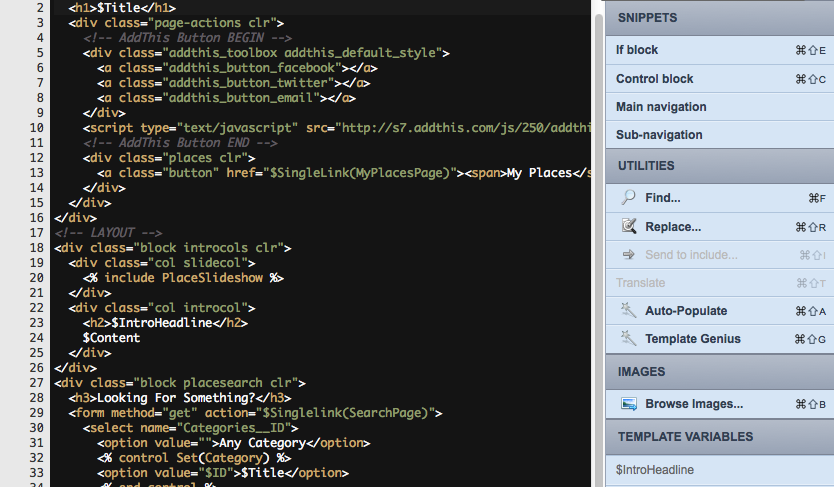
Task: Insert the Sub-navigation snippet
Action: (659, 135)
